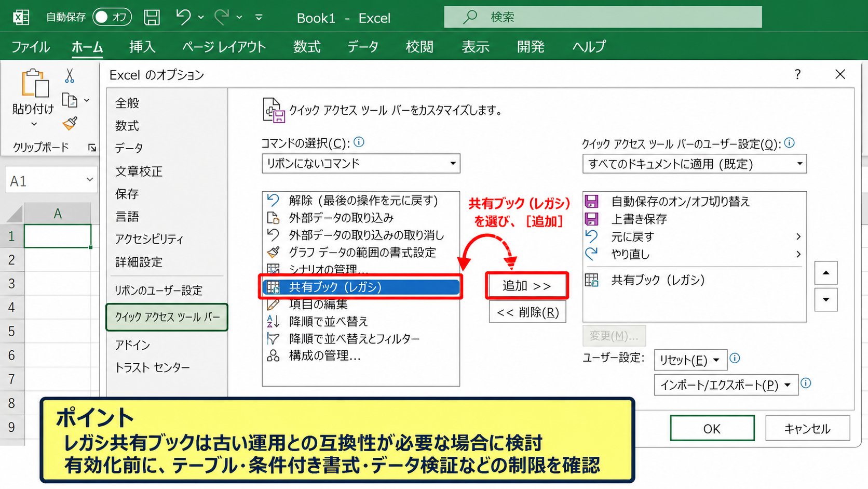Open the リセット(E) dropdown
Viewport: 868px width, 489px height.
(x=690, y=360)
